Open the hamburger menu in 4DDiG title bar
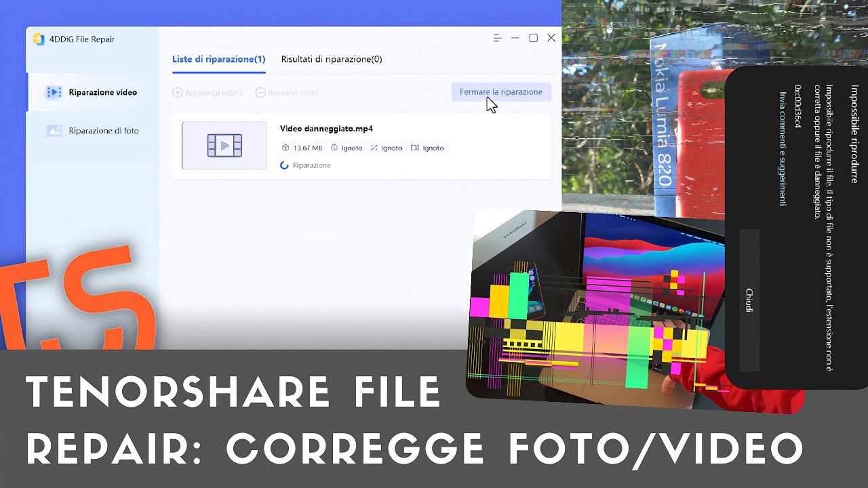Viewport: 868px width, 488px height. (x=497, y=39)
